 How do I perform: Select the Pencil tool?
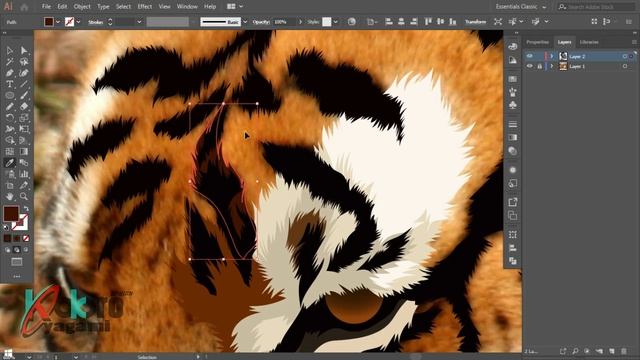pos(9,107)
